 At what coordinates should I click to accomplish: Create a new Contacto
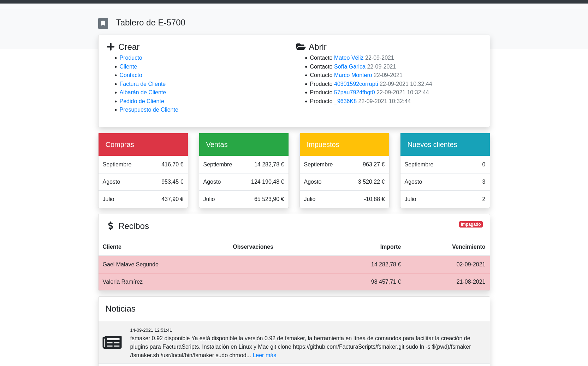[x=131, y=75]
